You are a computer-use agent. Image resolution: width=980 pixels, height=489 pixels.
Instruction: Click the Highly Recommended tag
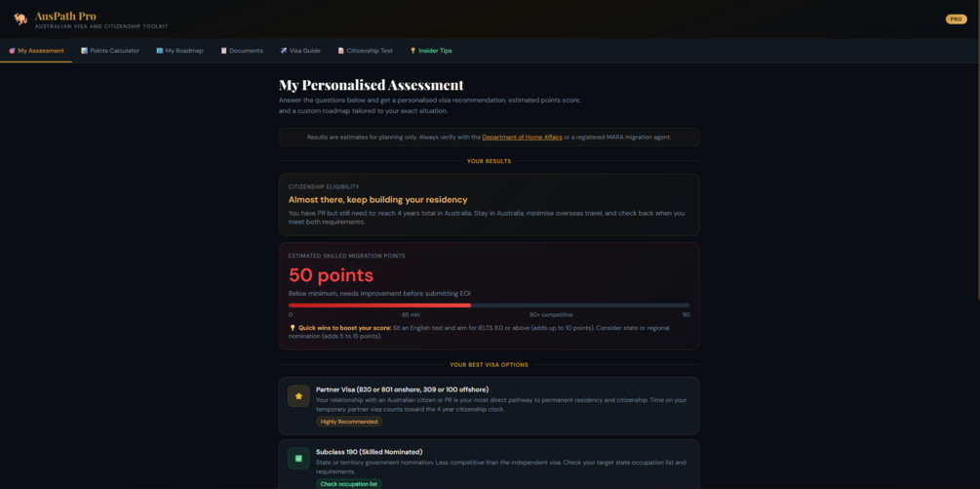pos(349,422)
